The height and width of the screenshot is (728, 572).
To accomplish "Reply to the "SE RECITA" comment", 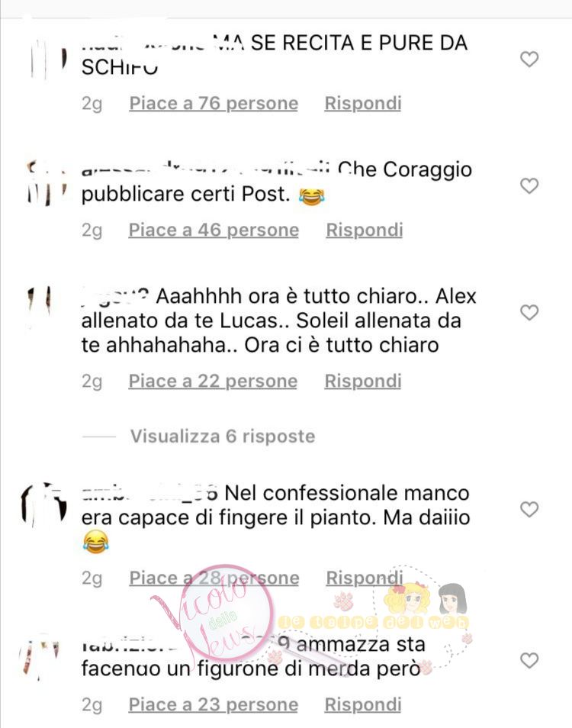I will pyautogui.click(x=363, y=104).
